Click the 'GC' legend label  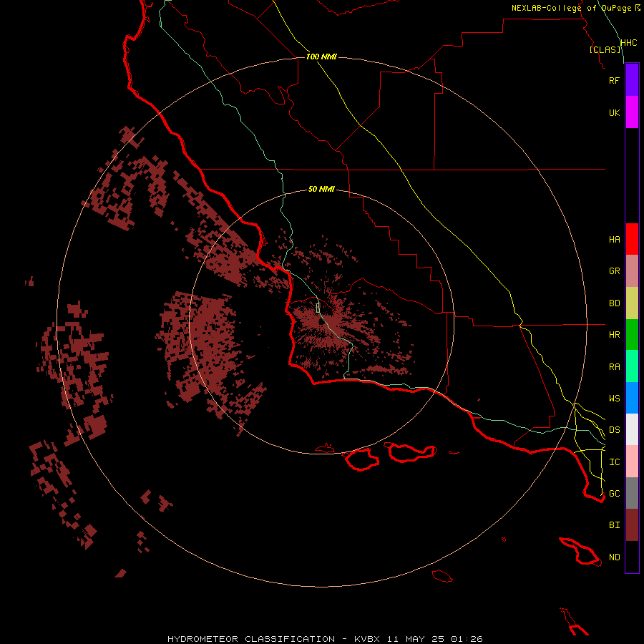click(x=614, y=494)
